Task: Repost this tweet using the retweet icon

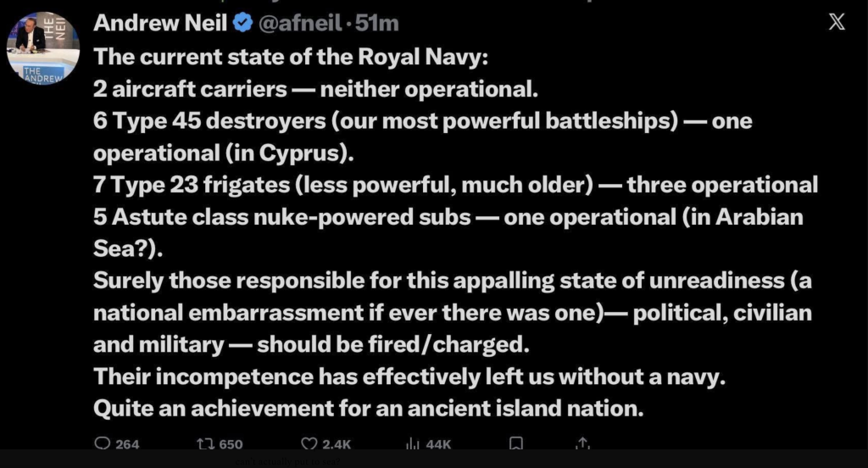Action: point(204,443)
